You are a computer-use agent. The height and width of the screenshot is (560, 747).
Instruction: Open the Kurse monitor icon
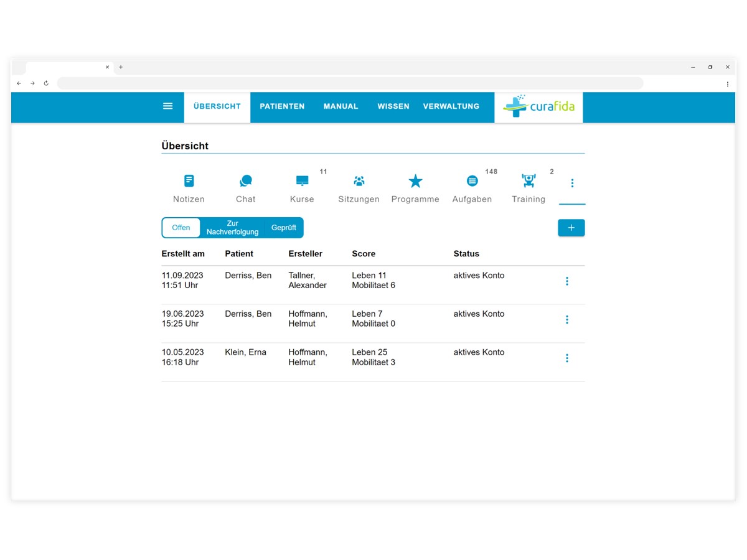click(x=302, y=181)
